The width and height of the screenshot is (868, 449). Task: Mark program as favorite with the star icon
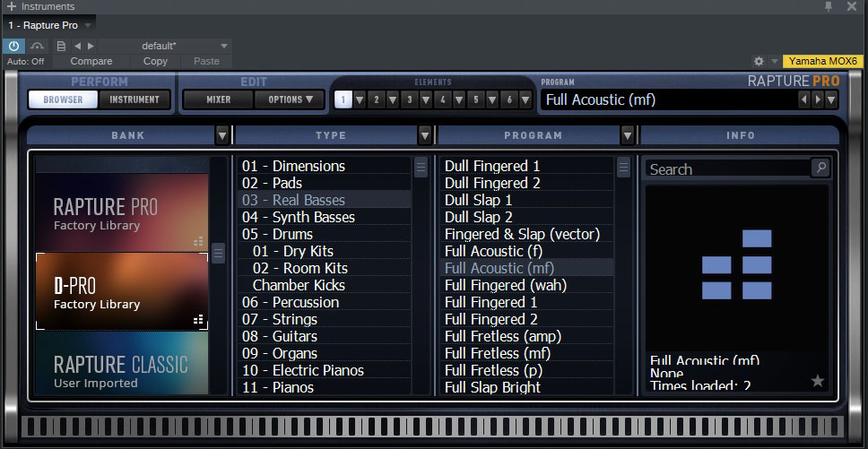(818, 380)
